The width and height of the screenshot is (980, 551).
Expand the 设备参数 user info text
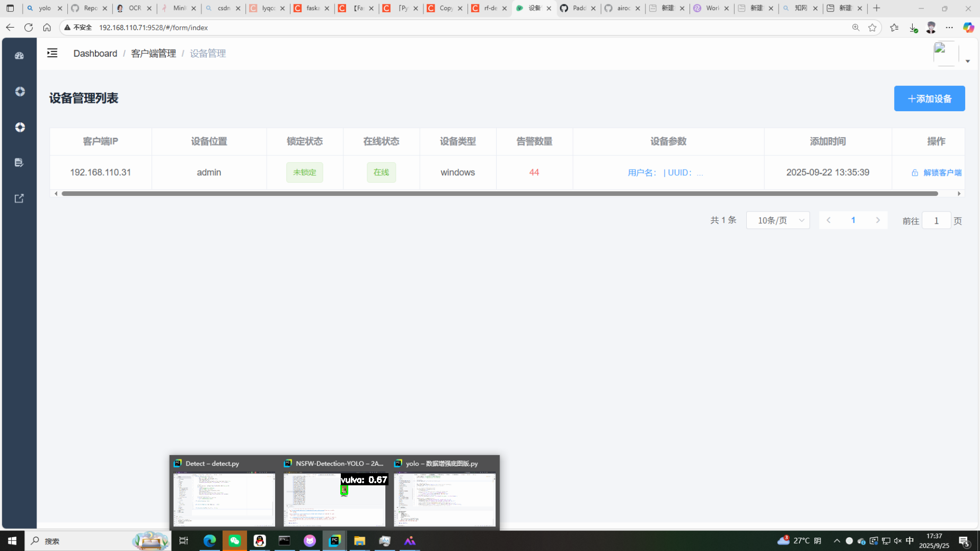(665, 173)
